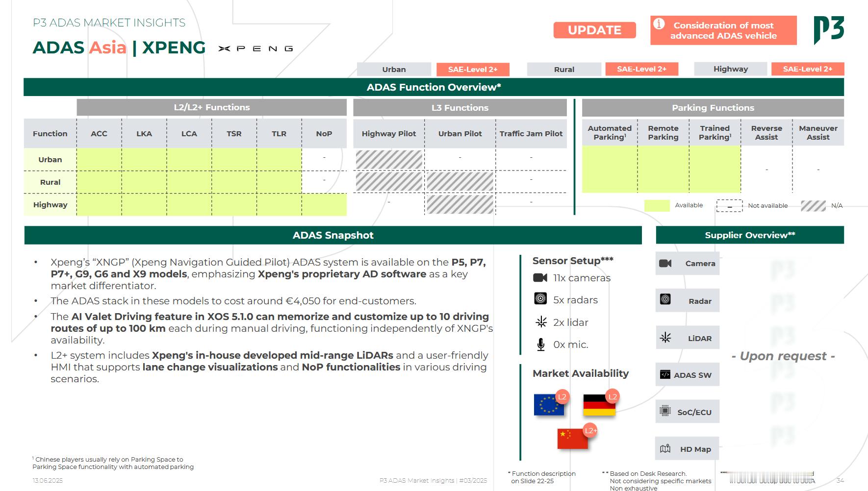Click the ADAS SW code icon

[665, 374]
